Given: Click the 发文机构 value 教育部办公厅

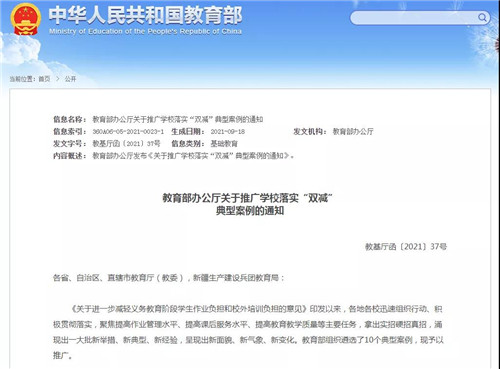Looking at the screenshot, I should (x=353, y=132).
